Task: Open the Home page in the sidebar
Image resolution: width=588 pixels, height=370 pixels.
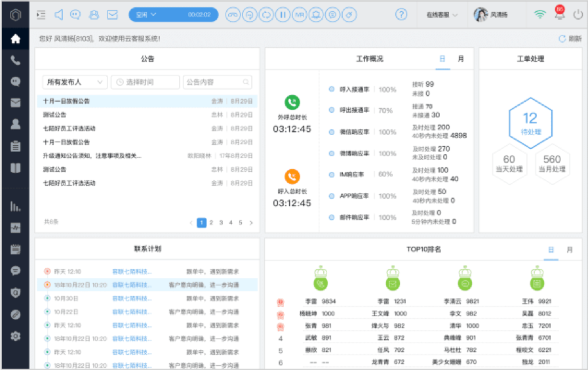Action: [15, 39]
